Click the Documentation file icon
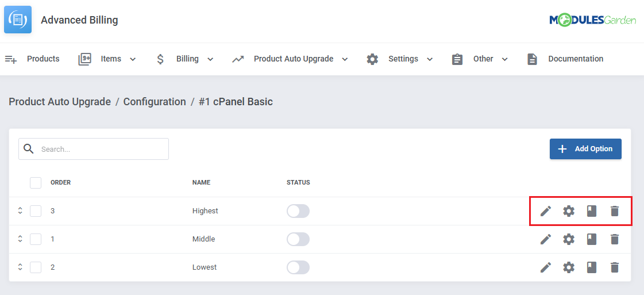The image size is (644, 295). [x=533, y=59]
